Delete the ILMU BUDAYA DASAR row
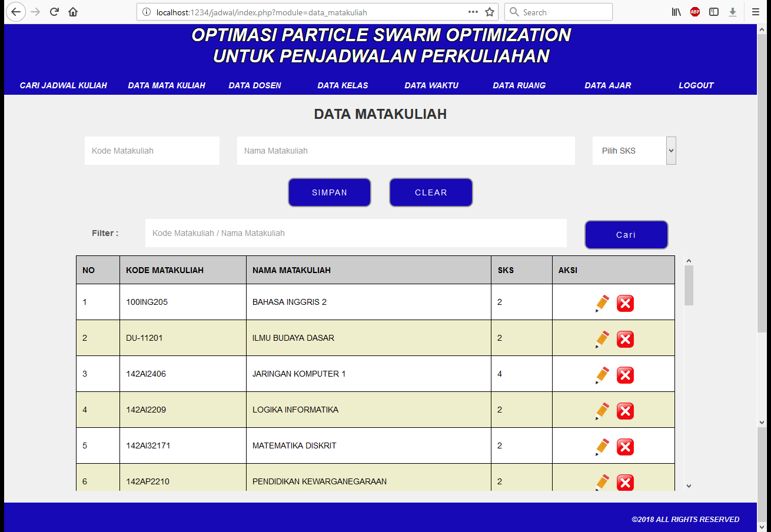Image resolution: width=771 pixels, height=532 pixels. 625,339
